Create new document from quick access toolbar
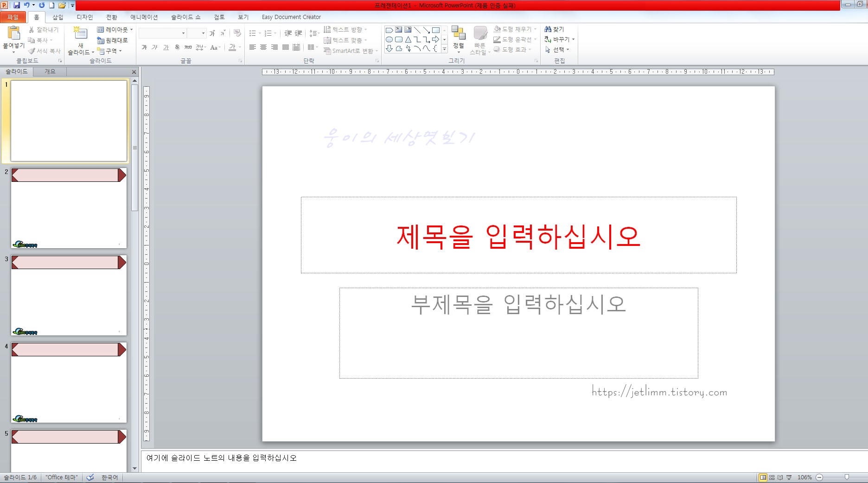 (x=51, y=5)
